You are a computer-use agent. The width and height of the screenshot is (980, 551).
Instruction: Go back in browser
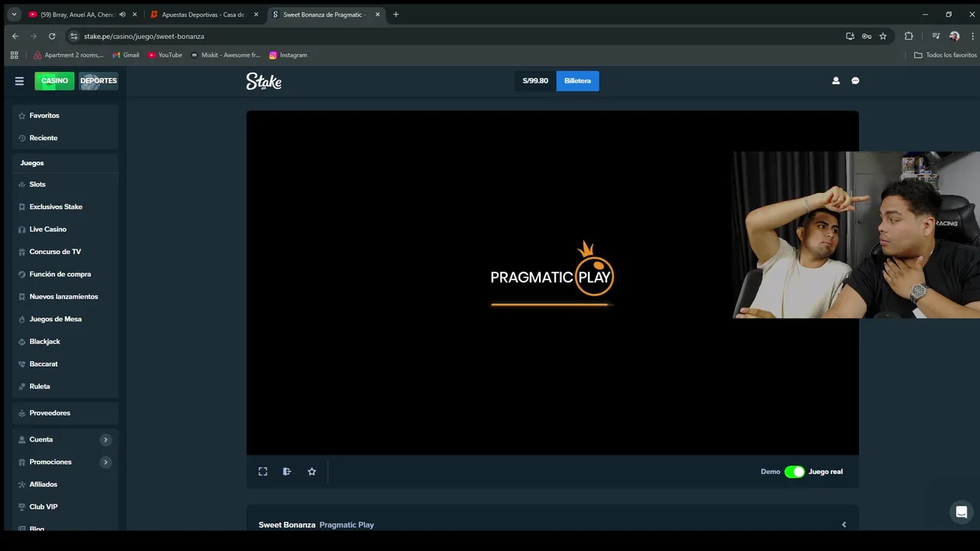pos(15,36)
